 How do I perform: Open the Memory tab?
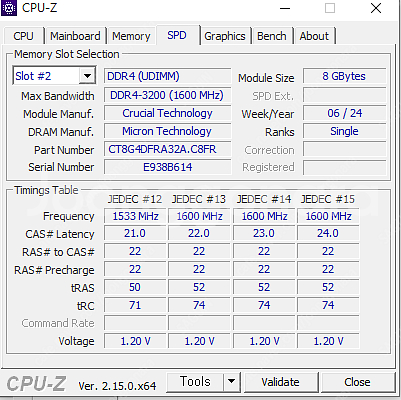point(131,36)
